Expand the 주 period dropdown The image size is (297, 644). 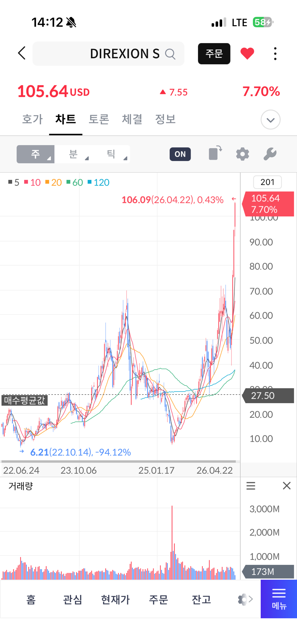35,154
